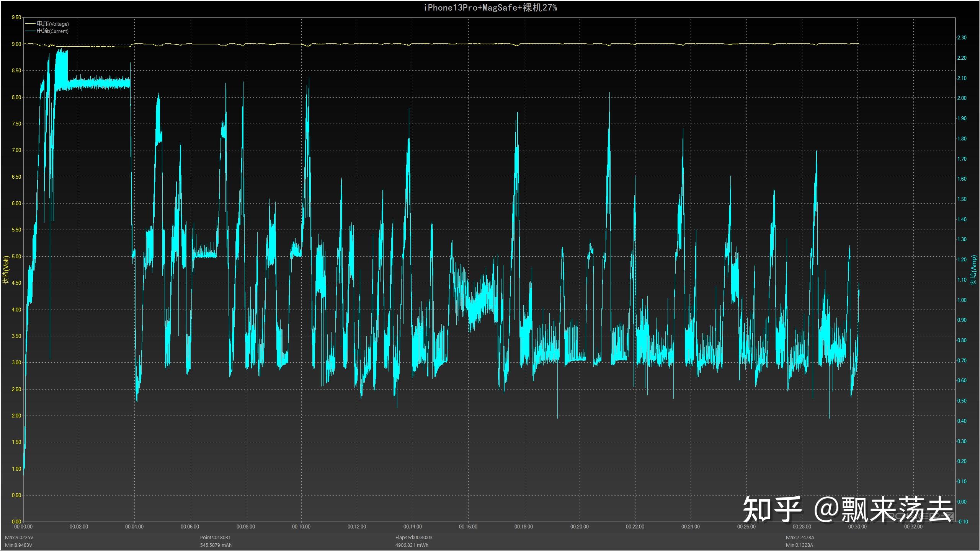Click the yellow Voltage legend line sample

tap(30, 24)
